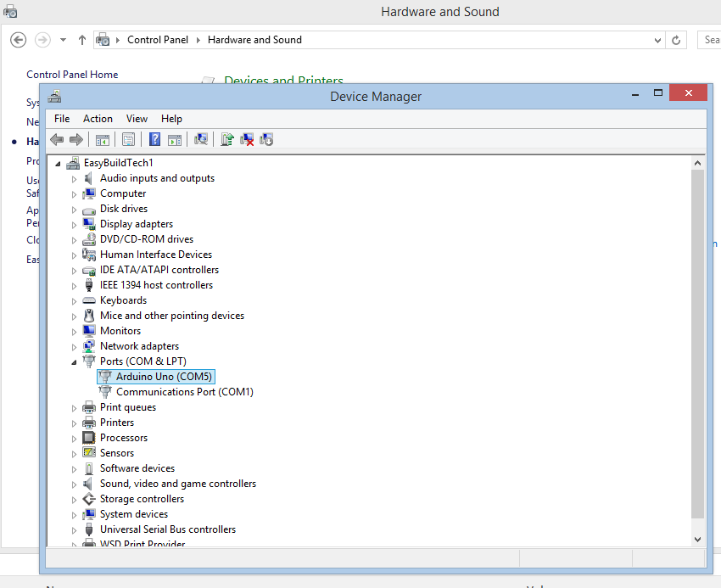Expand the Network adapters category
The image size is (721, 588).
coord(75,347)
